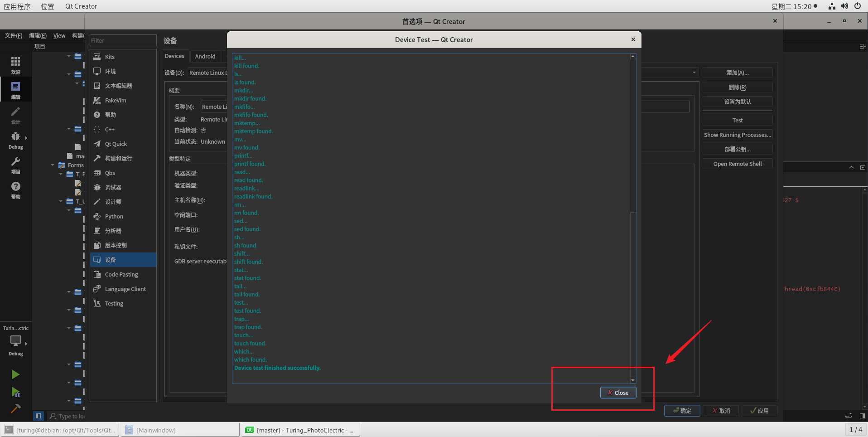Select the 环境 preferences category

coord(123,71)
